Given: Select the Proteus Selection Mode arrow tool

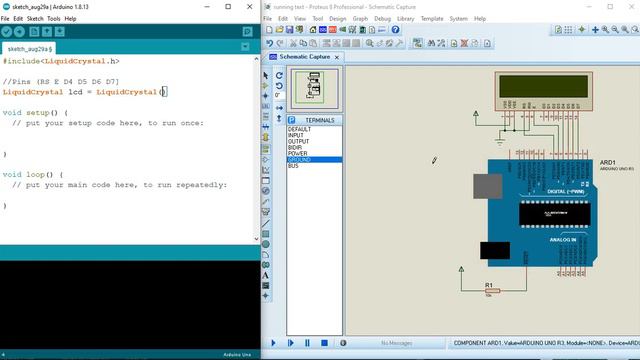Looking at the screenshot, I should pyautogui.click(x=266, y=76).
